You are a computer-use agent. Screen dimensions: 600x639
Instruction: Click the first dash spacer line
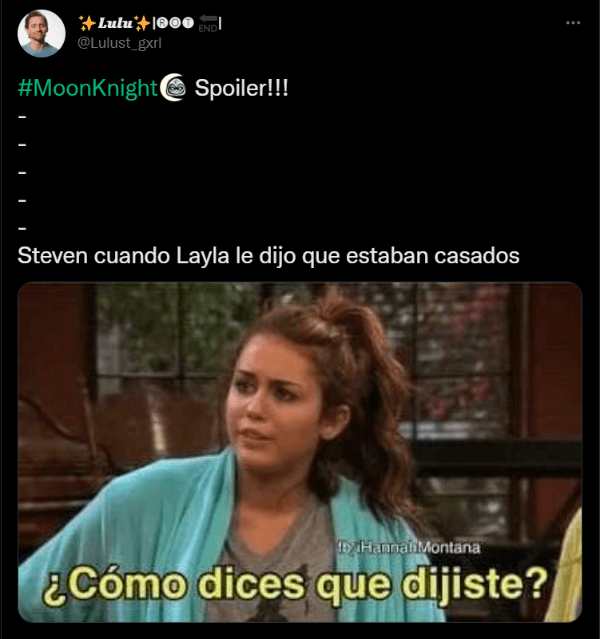click(22, 117)
